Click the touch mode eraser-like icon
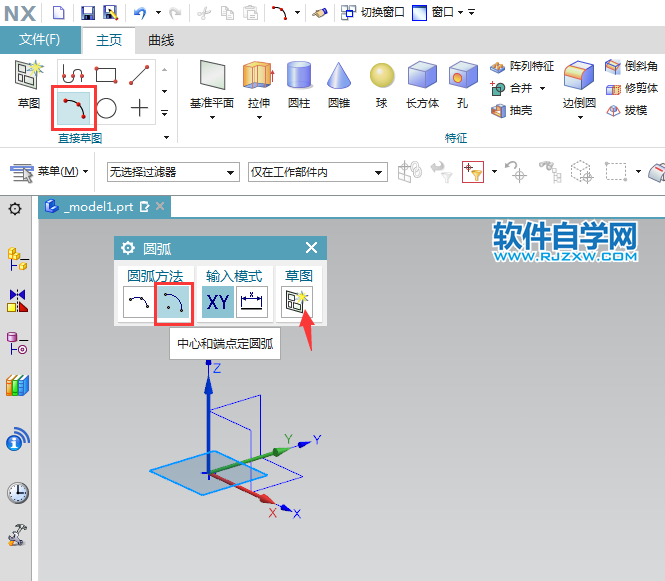Screen dimensions: 665x581 pyautogui.click(x=320, y=13)
